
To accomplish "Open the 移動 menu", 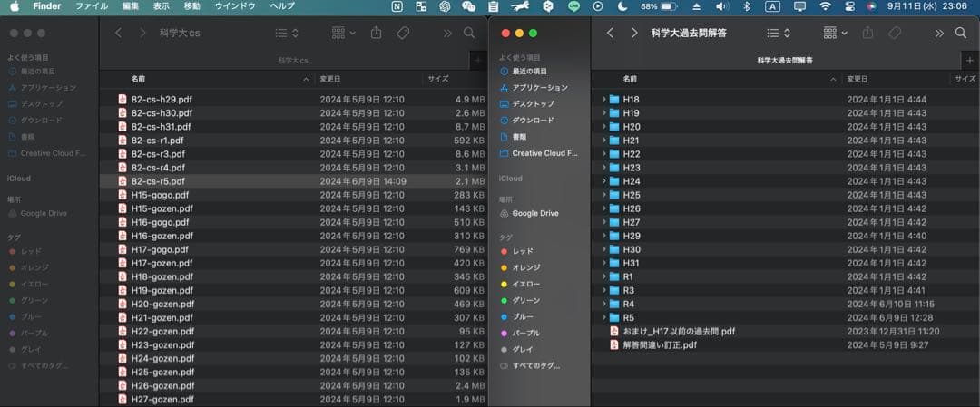I will click(x=192, y=6).
